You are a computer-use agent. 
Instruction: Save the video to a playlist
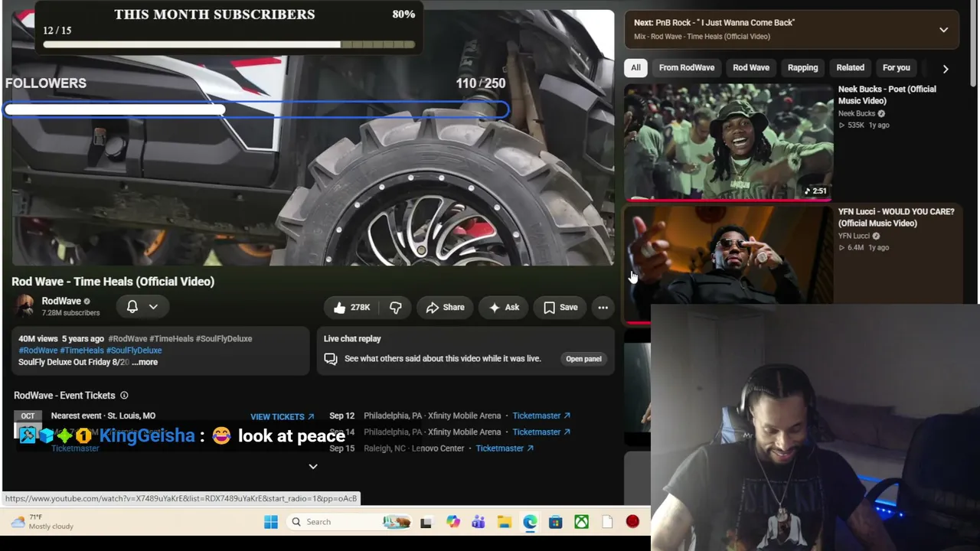(560, 308)
